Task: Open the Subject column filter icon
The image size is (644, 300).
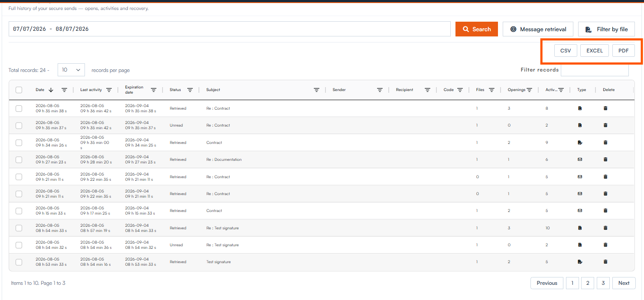Action: coord(317,90)
